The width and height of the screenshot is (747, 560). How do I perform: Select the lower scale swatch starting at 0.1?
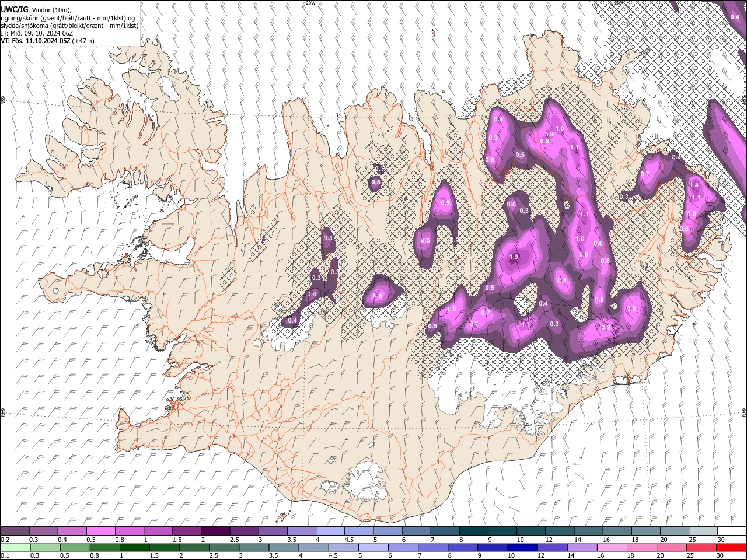(15, 547)
